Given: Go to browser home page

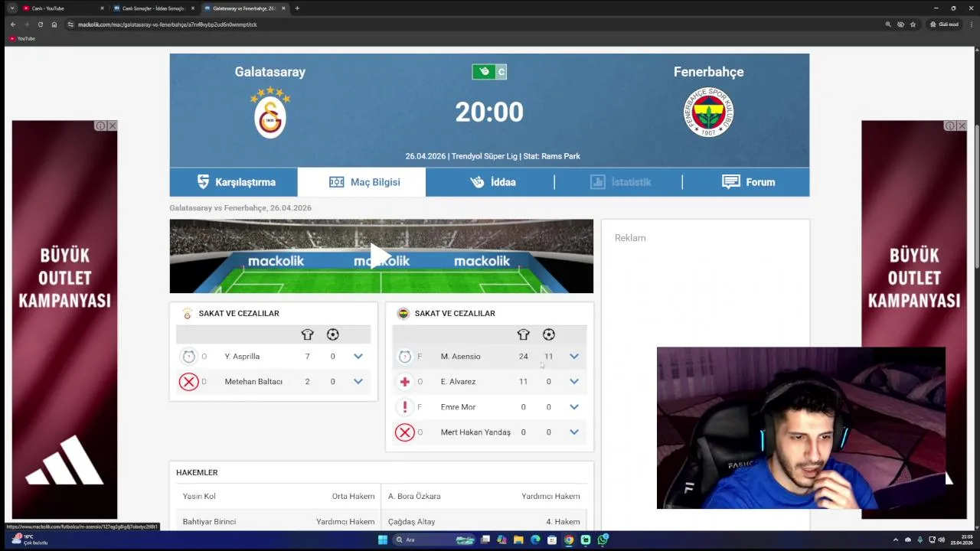Looking at the screenshot, I should click(x=54, y=24).
